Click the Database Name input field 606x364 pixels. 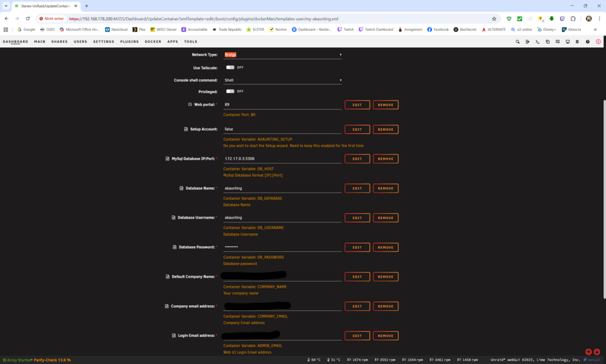(x=282, y=188)
